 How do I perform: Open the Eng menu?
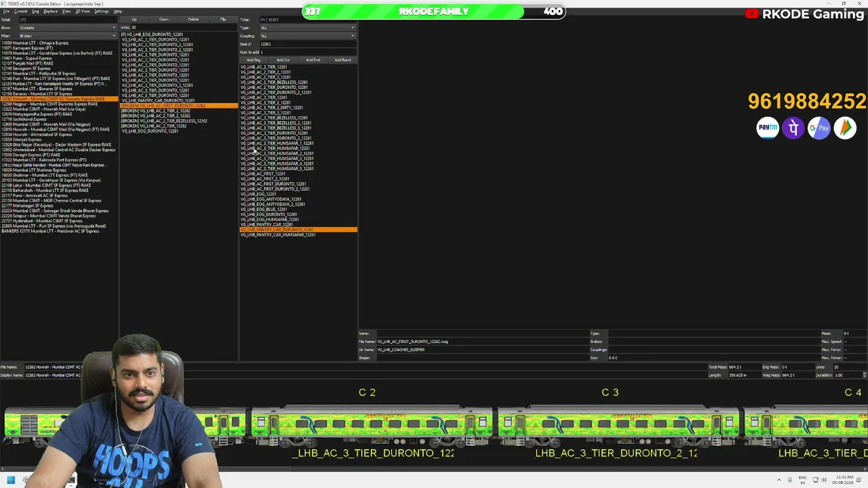tap(35, 12)
